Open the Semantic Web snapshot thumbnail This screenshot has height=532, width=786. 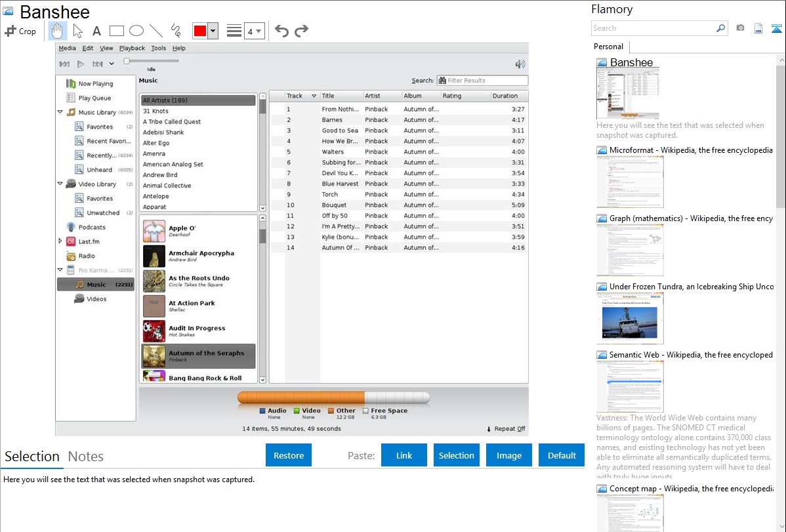click(x=630, y=386)
